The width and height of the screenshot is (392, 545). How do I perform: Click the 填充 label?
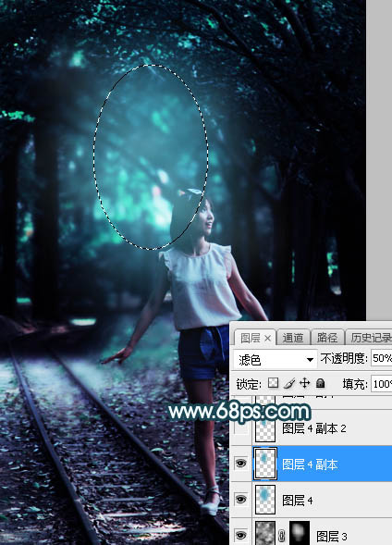pyautogui.click(x=355, y=384)
